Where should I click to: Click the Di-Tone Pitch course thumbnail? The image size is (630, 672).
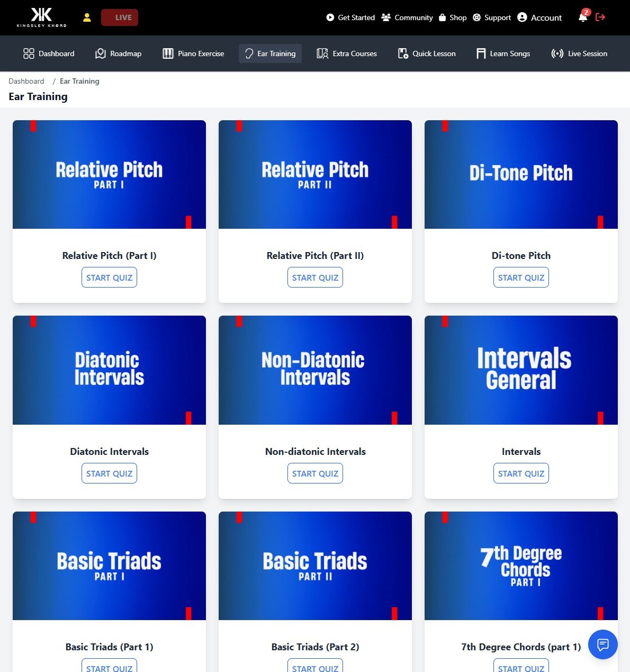(521, 174)
